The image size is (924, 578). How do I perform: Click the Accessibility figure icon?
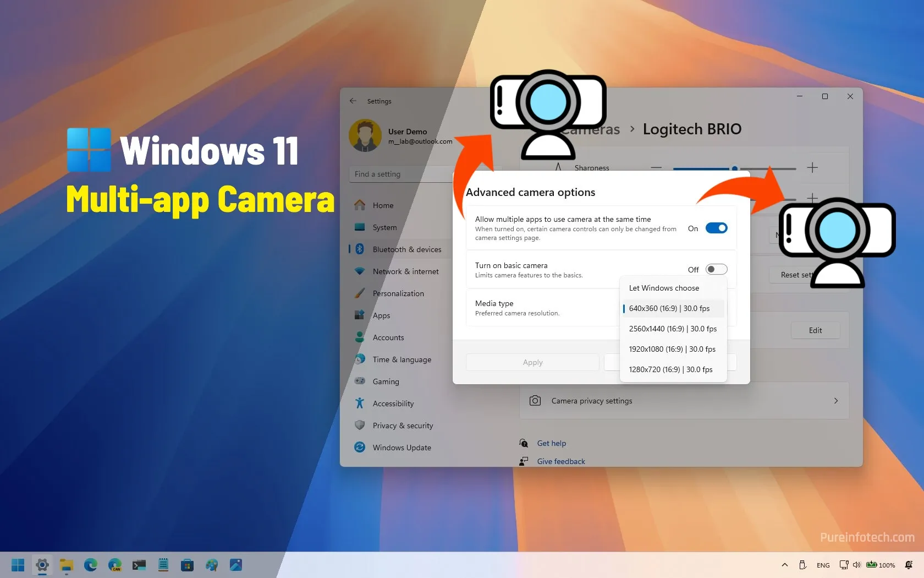[360, 403]
